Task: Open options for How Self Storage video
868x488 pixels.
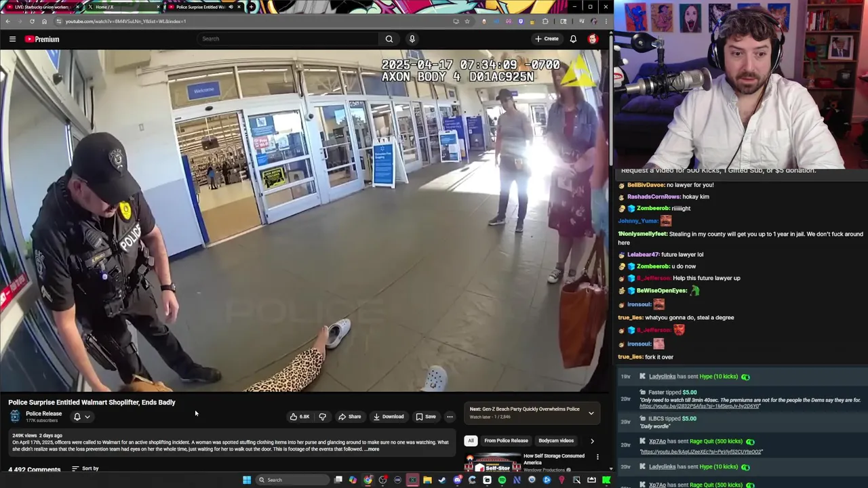Action: click(597, 457)
